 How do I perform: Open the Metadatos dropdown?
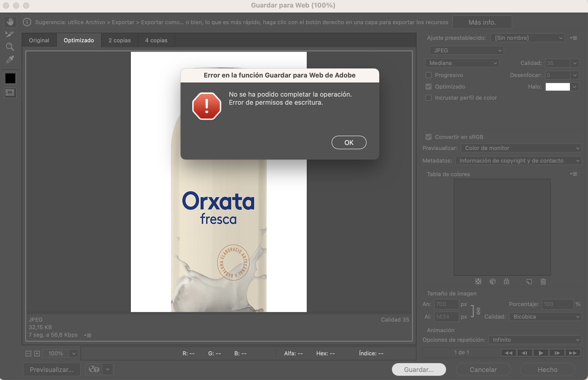point(518,161)
